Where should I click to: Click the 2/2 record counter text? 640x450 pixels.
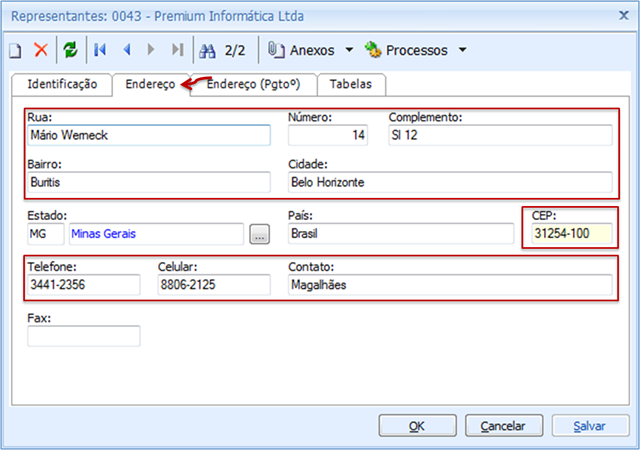click(235, 51)
